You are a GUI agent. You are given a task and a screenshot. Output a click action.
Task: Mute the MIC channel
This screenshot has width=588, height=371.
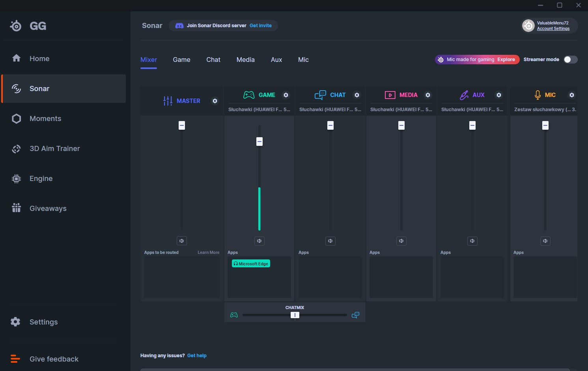[x=545, y=241]
